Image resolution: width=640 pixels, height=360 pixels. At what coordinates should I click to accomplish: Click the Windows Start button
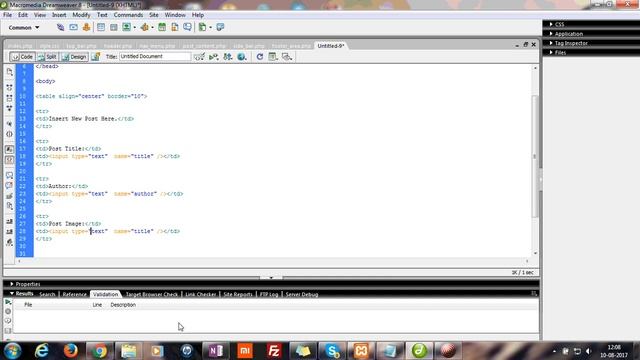(x=13, y=351)
